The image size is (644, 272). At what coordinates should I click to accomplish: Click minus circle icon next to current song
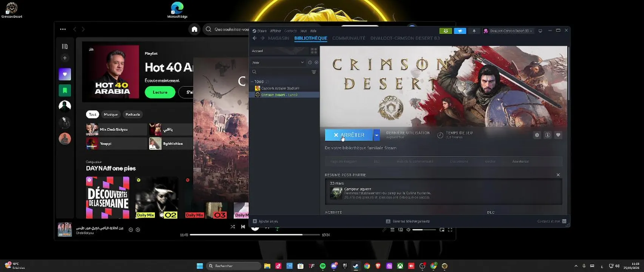click(131, 230)
